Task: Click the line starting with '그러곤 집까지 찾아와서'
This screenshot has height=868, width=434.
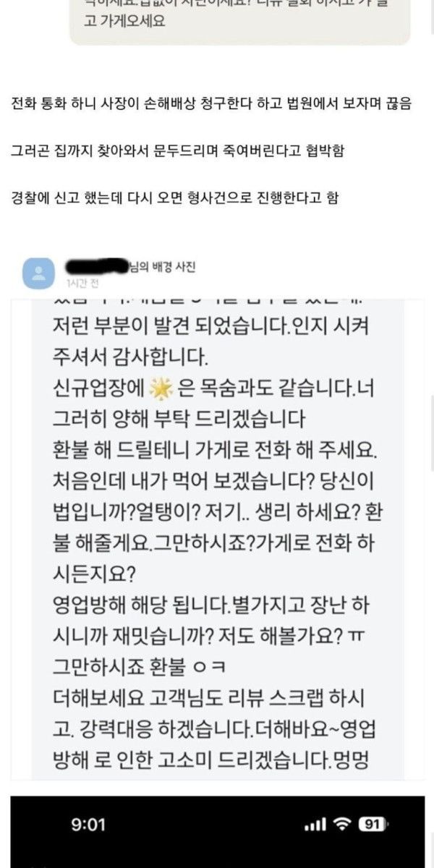Action: coord(184,150)
